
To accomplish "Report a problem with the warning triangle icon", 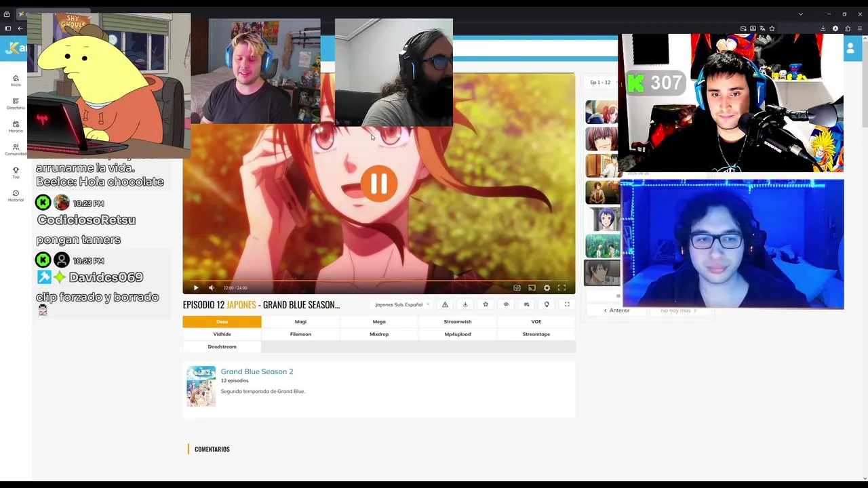I will pos(445,304).
